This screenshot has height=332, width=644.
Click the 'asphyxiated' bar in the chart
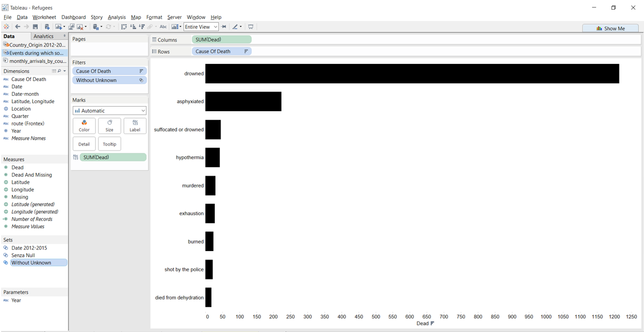(243, 102)
